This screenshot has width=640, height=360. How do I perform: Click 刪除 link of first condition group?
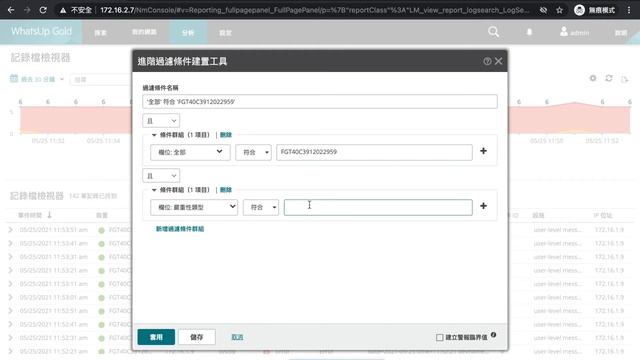pos(226,135)
